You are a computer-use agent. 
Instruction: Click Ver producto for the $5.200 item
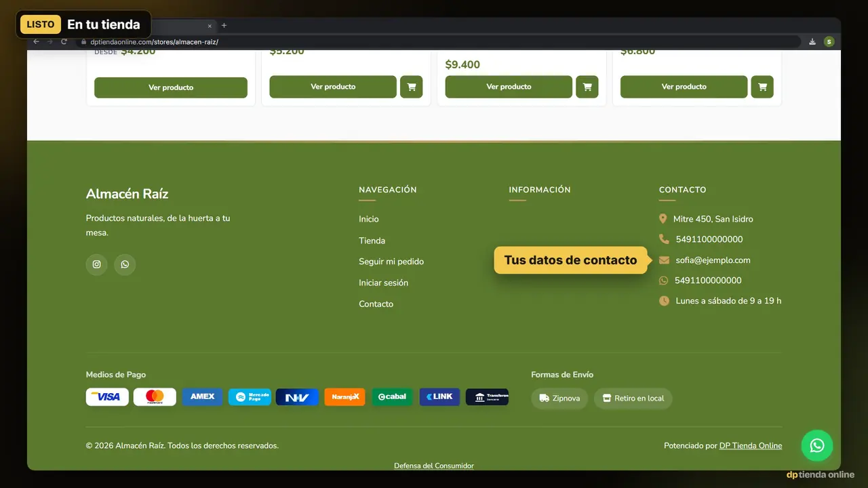[333, 87]
